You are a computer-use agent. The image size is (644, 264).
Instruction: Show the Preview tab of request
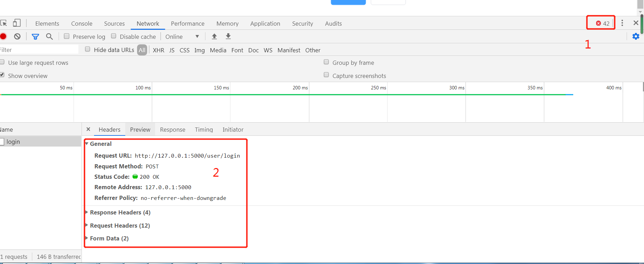[x=140, y=130]
